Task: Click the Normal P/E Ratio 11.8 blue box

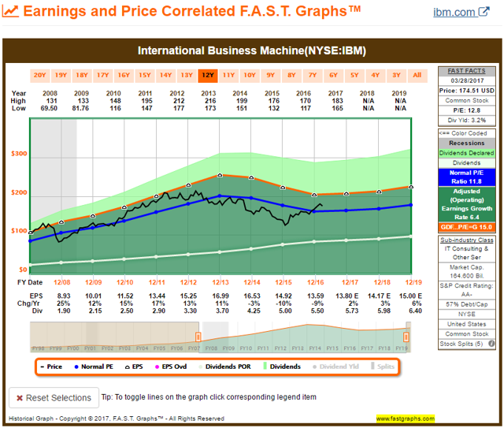Action: tap(467, 177)
